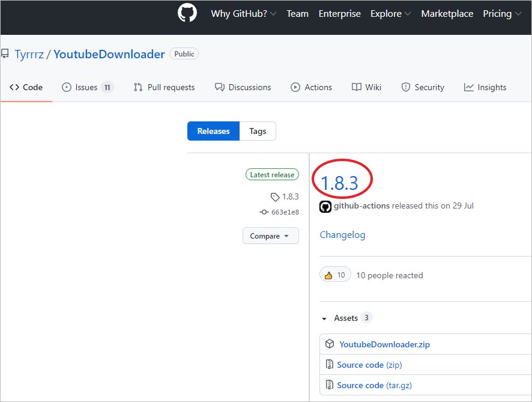Screen dimensions: 532x402
Task: Open the 1.8.3 release title
Action: [339, 182]
